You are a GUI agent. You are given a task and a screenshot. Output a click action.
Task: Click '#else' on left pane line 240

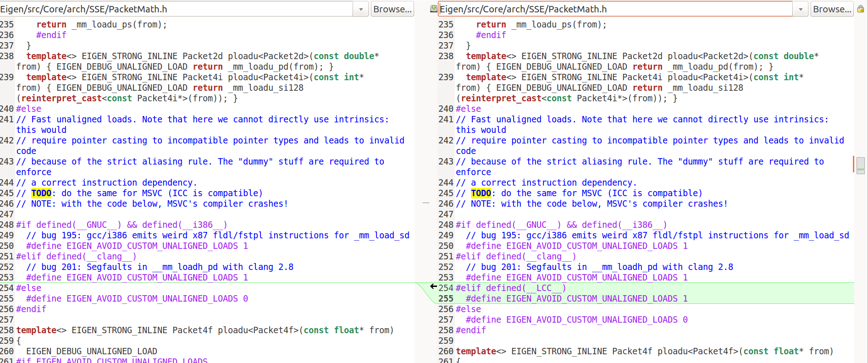29,109
